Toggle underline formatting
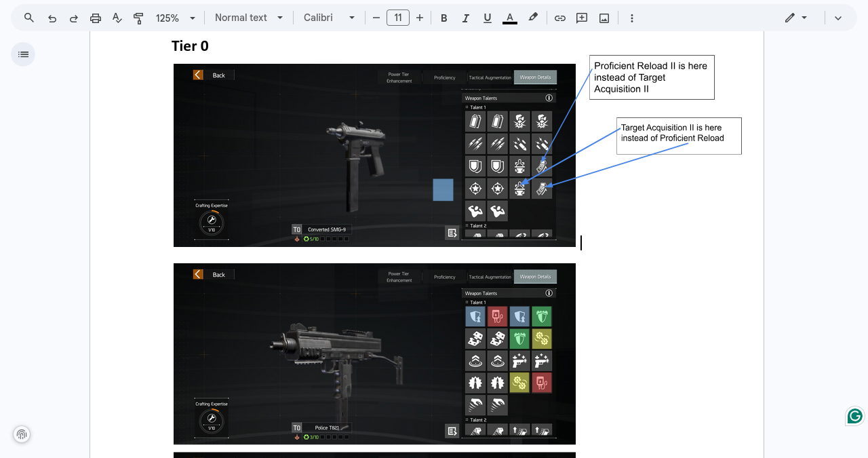 (488, 18)
